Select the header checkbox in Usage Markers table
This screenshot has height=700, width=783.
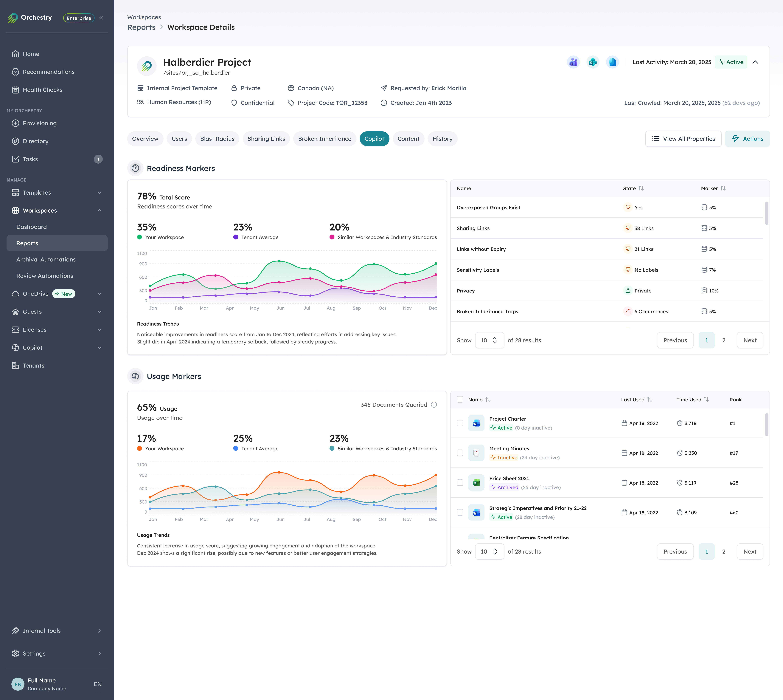(x=460, y=400)
